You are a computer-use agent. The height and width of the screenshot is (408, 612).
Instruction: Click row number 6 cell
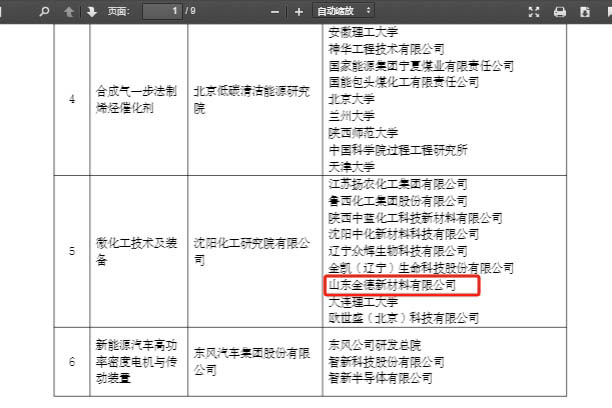pyautogui.click(x=72, y=362)
